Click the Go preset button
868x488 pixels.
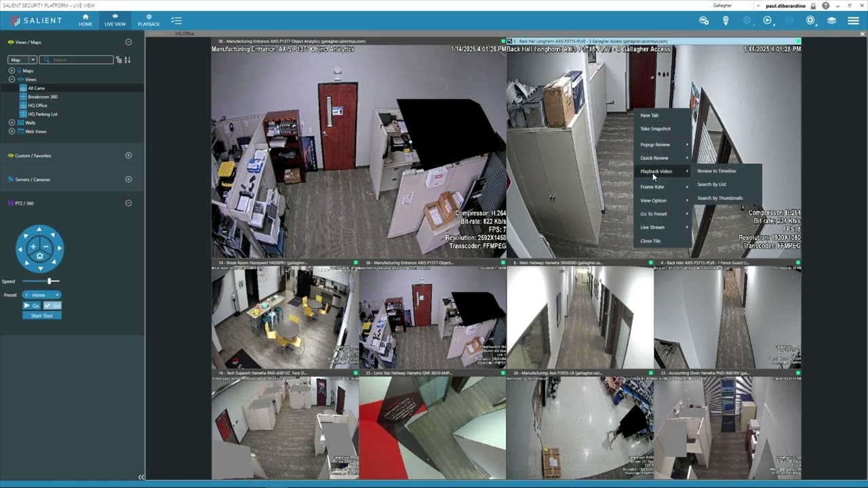click(x=32, y=306)
